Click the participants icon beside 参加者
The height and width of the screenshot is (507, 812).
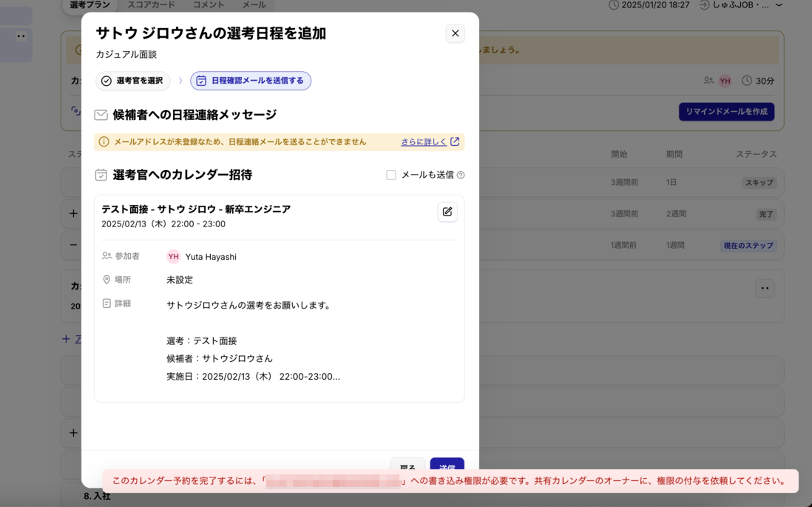point(105,256)
